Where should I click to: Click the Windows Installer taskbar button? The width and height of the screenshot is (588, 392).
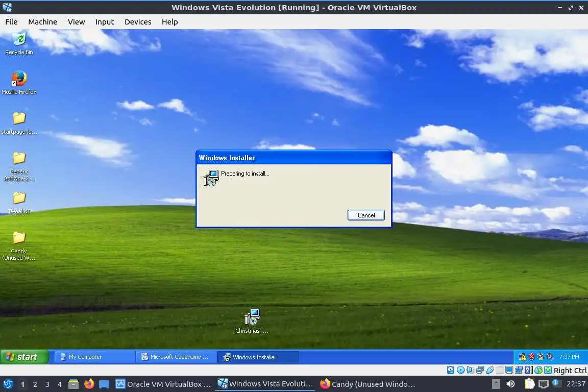coord(258,357)
